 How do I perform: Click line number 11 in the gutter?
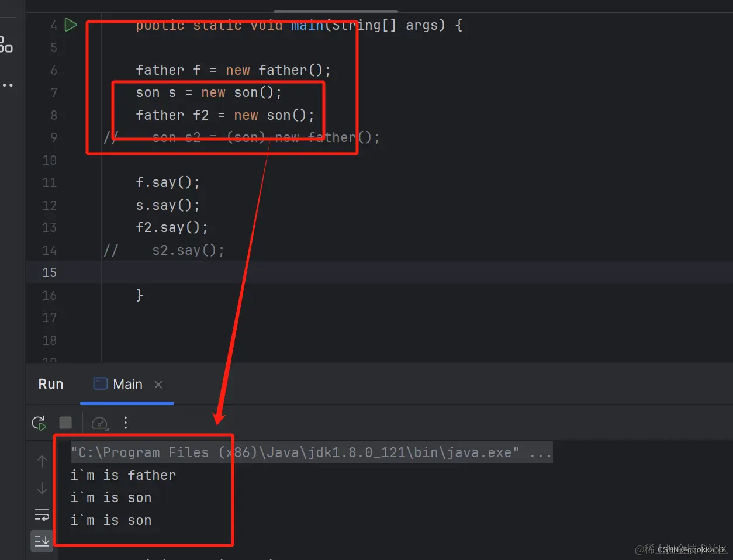[50, 182]
